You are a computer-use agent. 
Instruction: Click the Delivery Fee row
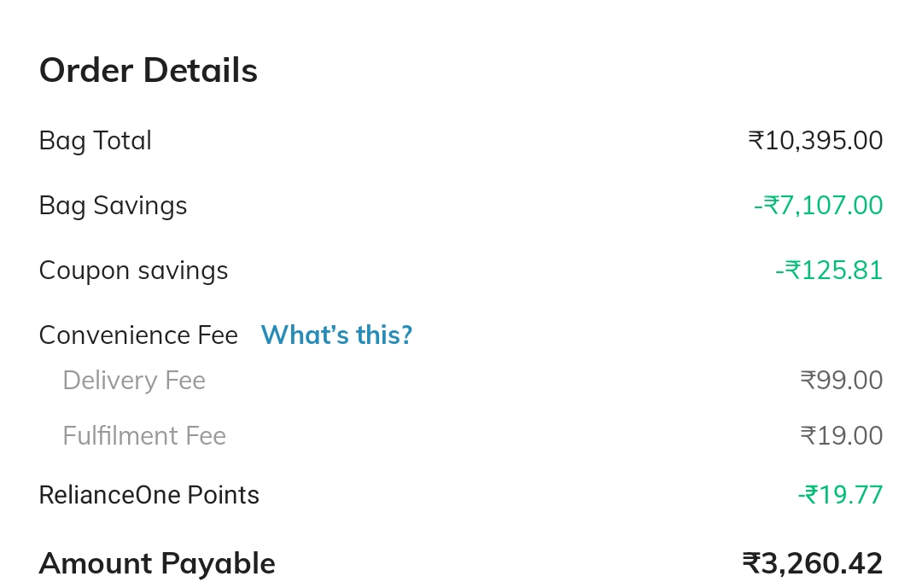[134, 380]
